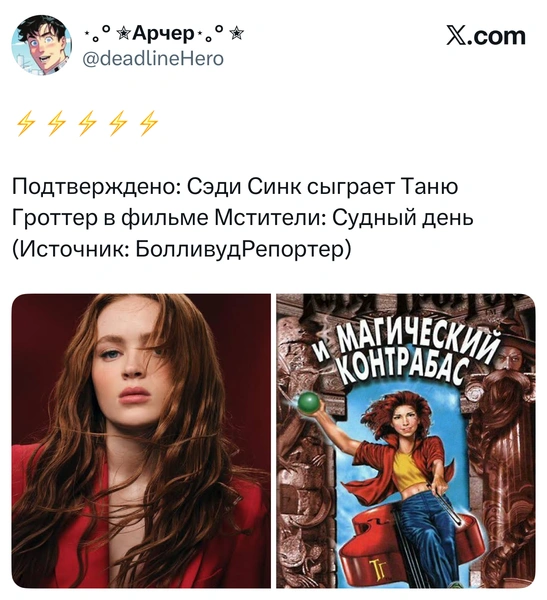Open the Арчер profile avatar
This screenshot has height=600, width=547.
coord(41,45)
